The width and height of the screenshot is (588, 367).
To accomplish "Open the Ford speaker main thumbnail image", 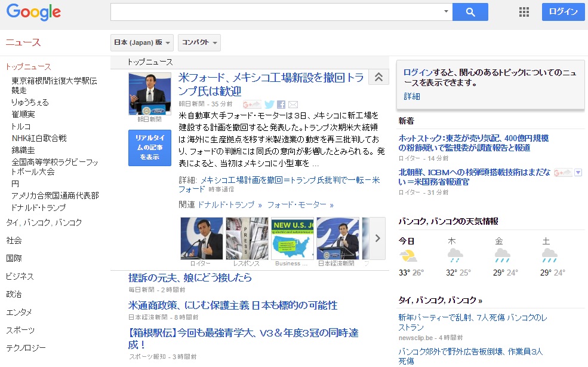I will (x=150, y=94).
